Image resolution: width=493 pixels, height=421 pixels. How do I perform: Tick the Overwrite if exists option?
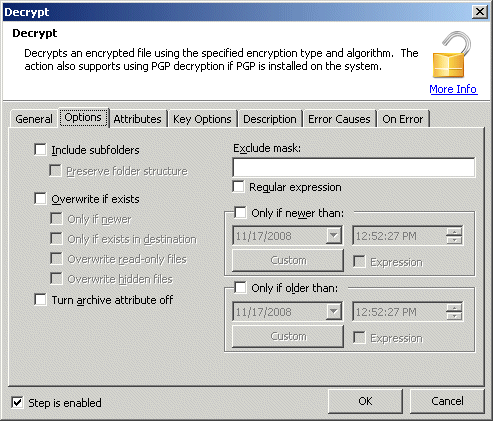(40, 199)
